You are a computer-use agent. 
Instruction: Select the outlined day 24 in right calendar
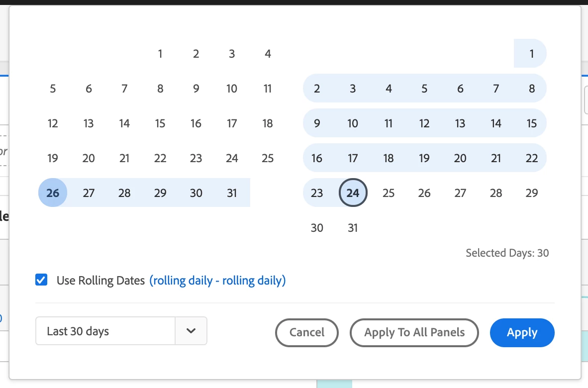353,193
